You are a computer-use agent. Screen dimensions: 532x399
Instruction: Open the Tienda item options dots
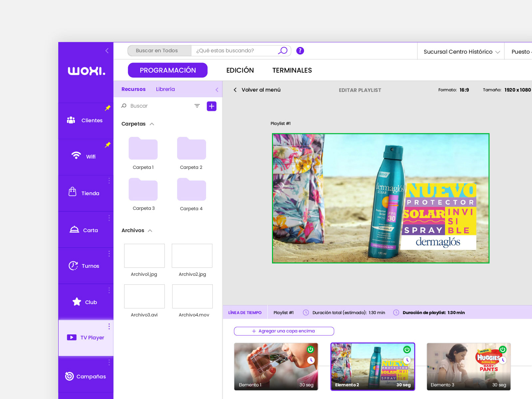pos(109,181)
